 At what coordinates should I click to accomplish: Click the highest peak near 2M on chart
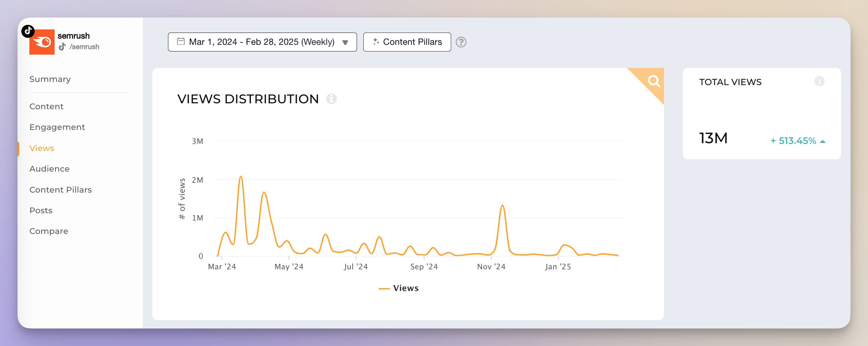point(241,177)
